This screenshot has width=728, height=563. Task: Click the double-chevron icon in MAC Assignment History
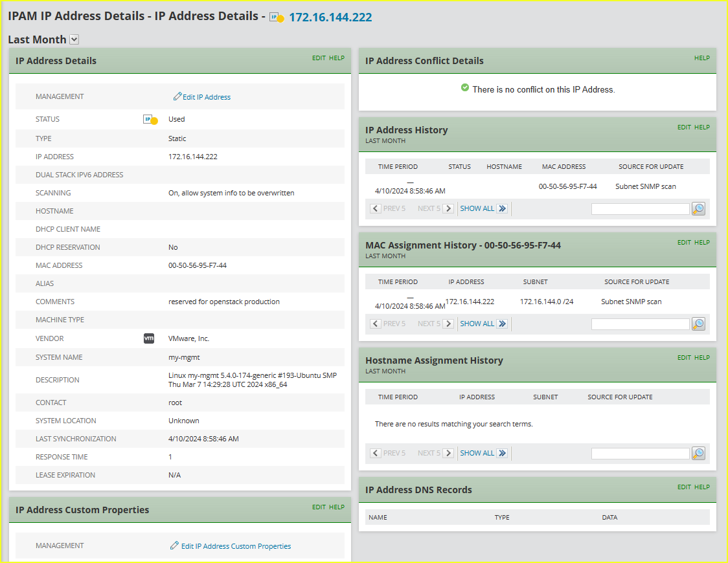[x=503, y=324]
